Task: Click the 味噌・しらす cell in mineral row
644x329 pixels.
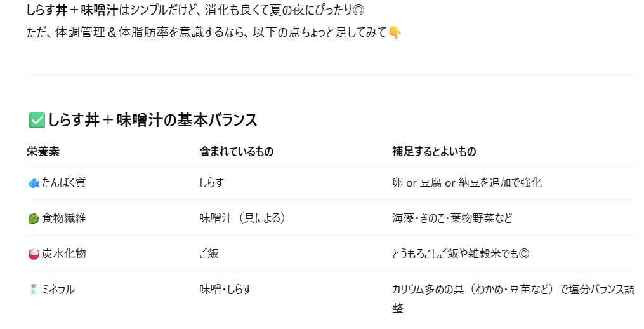Action: (225, 289)
